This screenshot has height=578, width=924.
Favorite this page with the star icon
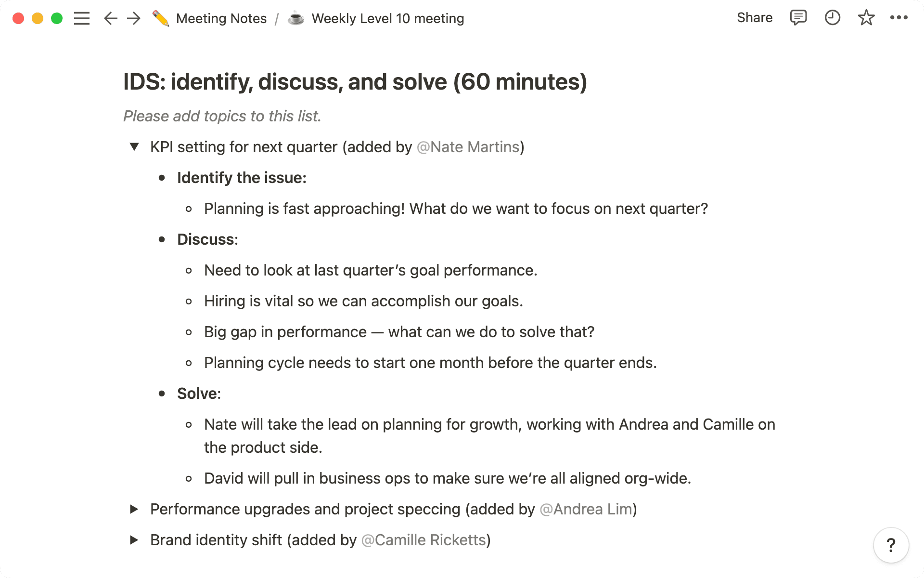tap(866, 18)
